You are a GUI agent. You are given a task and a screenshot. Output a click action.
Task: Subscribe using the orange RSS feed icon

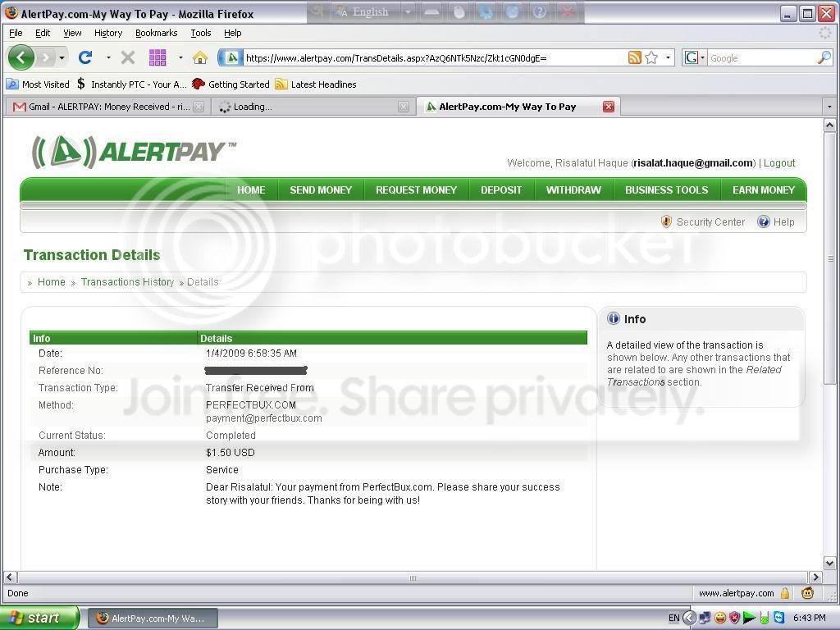634,58
